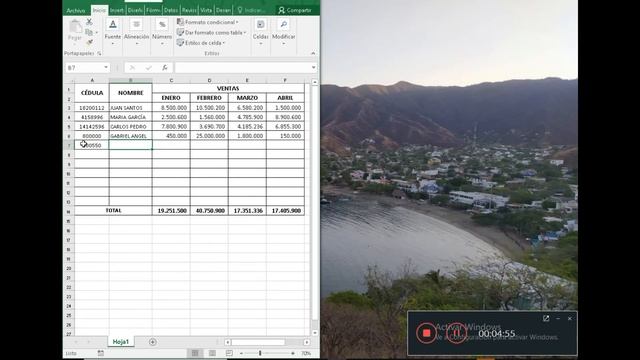Switch to the Datos tab

(171, 10)
